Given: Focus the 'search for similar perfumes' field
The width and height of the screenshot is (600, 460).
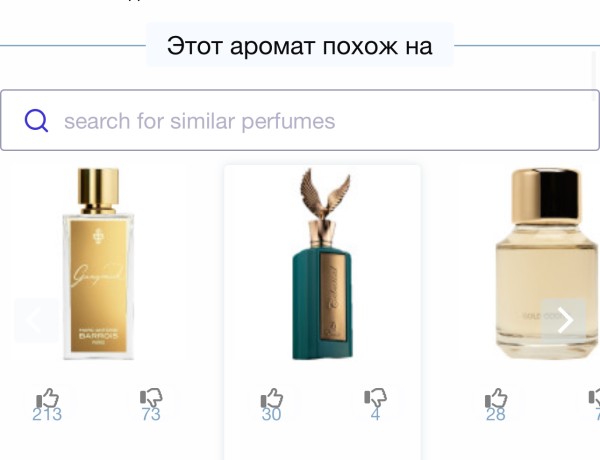Looking at the screenshot, I should (x=300, y=120).
